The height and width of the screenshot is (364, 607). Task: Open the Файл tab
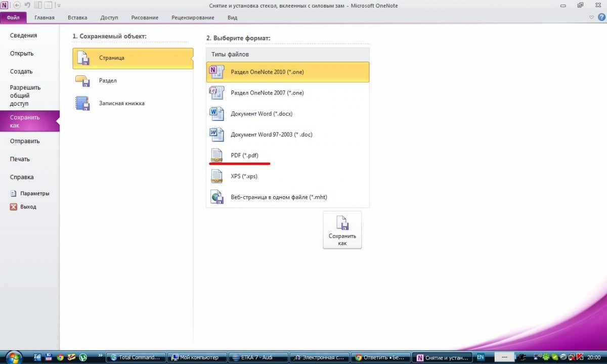[x=13, y=18]
